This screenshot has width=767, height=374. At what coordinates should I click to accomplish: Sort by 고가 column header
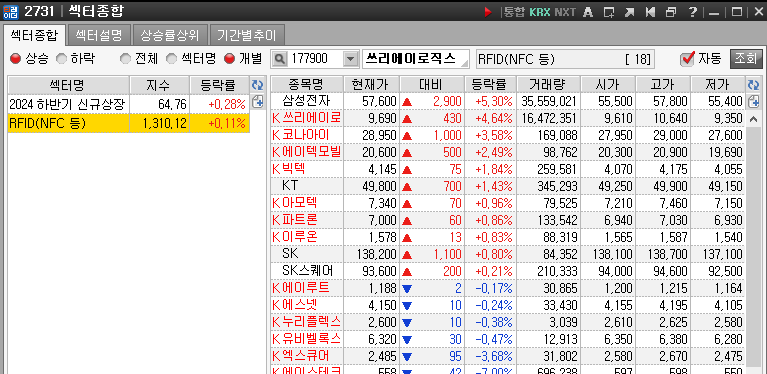[663, 85]
